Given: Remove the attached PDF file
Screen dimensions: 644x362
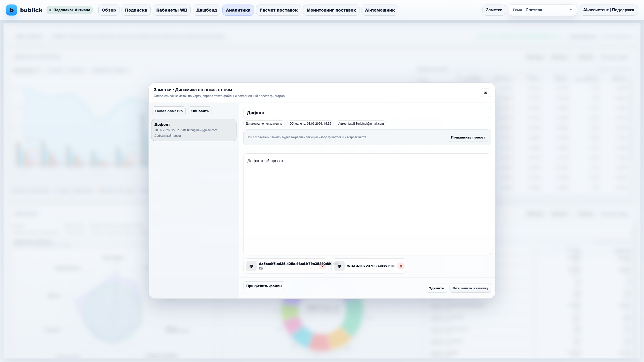Looking at the screenshot, I should tap(322, 266).
